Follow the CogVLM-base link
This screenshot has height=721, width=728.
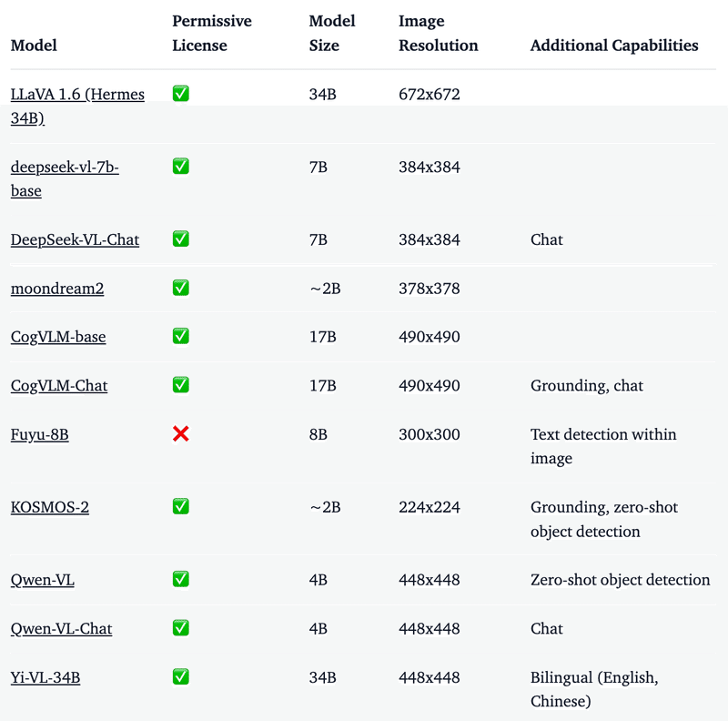pos(58,337)
